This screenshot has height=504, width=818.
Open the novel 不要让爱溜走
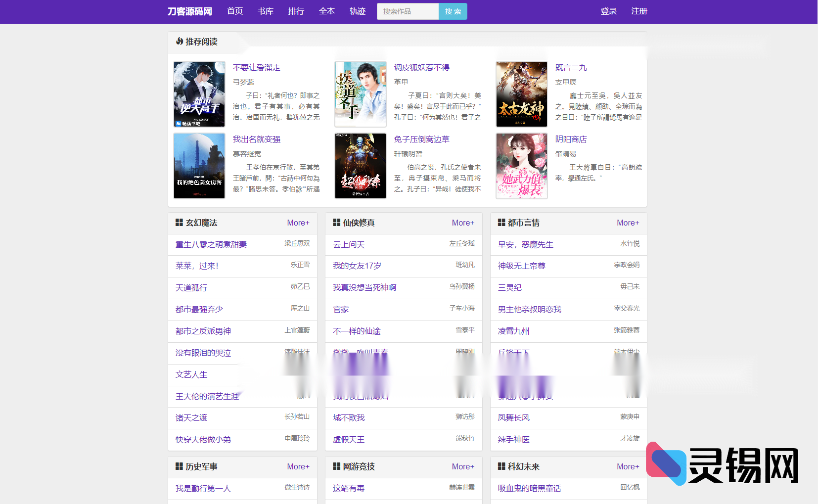point(257,67)
